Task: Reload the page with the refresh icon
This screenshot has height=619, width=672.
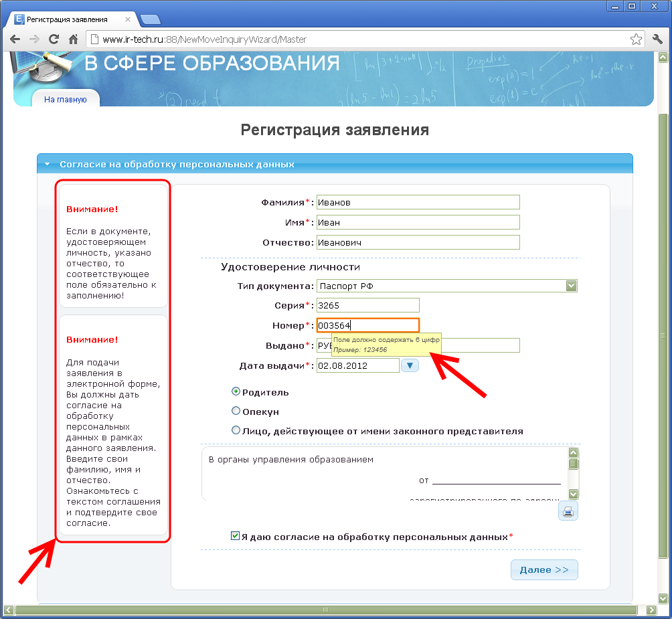Action: [54, 39]
